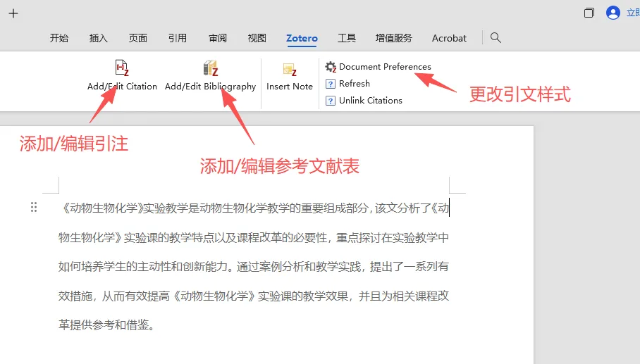
Task: Click Document Preferences text
Action: pos(385,67)
